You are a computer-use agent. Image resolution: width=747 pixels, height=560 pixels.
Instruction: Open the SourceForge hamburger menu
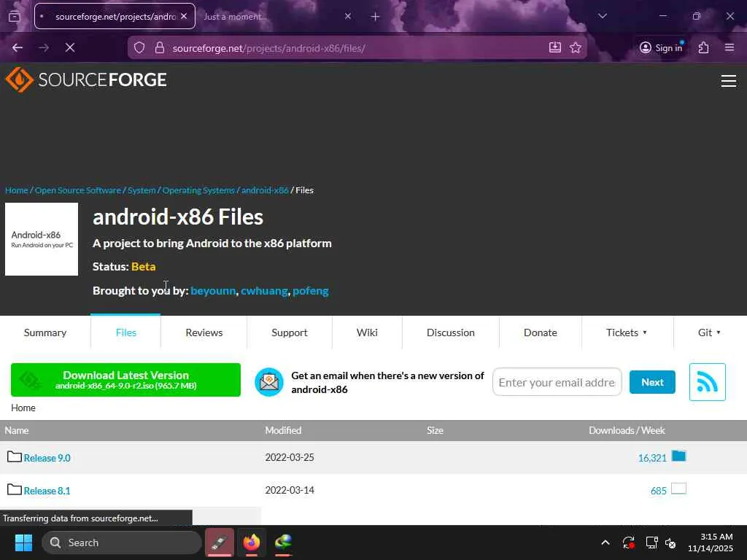tap(729, 81)
